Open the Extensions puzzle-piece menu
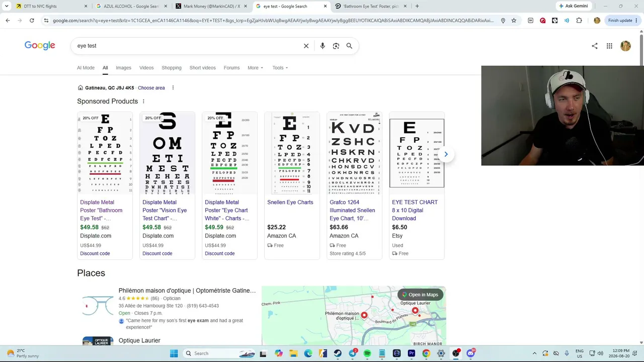 pos(579,21)
